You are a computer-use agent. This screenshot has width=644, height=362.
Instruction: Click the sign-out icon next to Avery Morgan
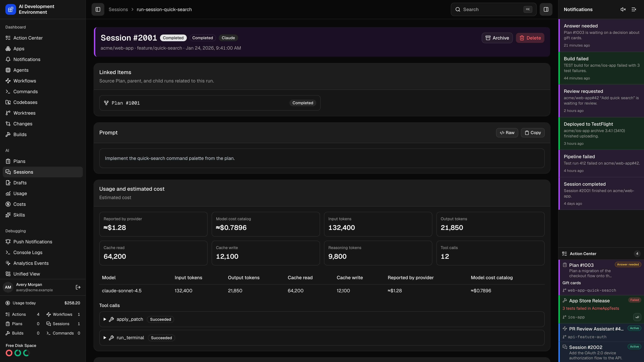pos(78,287)
